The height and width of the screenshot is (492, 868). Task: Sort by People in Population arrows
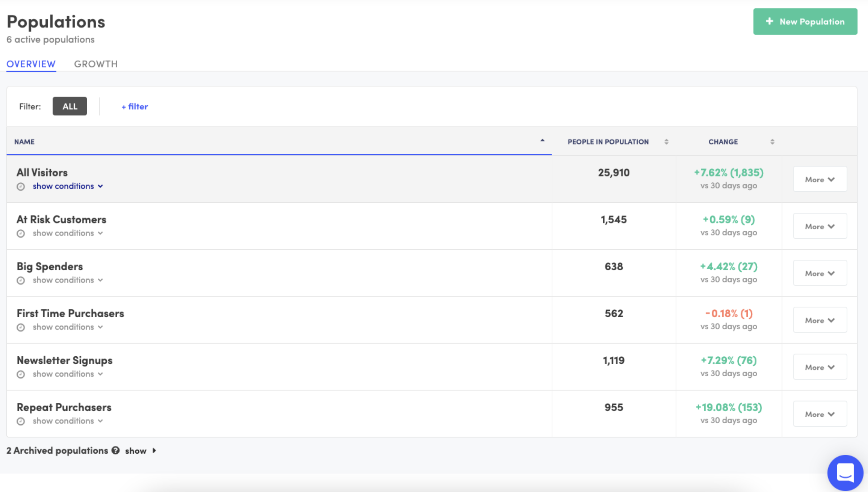(666, 142)
